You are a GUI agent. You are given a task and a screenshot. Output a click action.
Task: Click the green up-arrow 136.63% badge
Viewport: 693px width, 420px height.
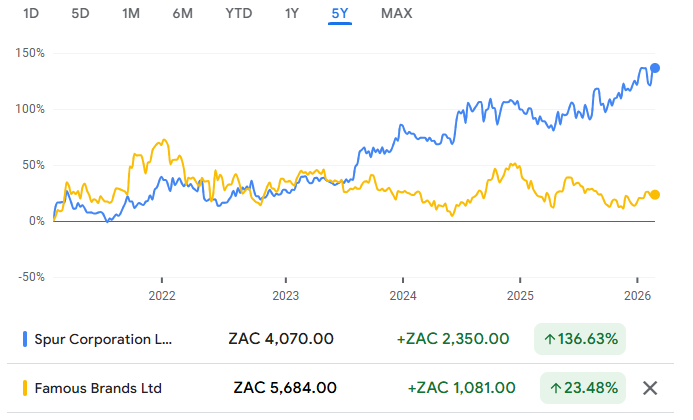[580, 339]
